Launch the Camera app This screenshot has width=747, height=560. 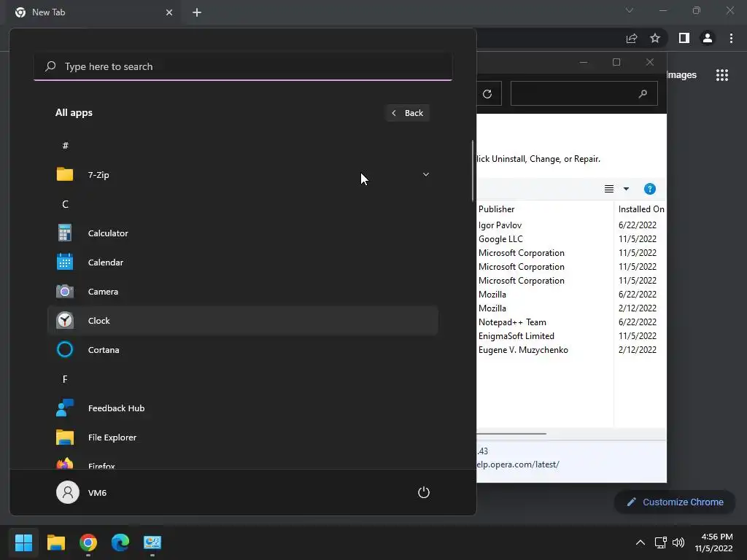[x=242, y=292]
